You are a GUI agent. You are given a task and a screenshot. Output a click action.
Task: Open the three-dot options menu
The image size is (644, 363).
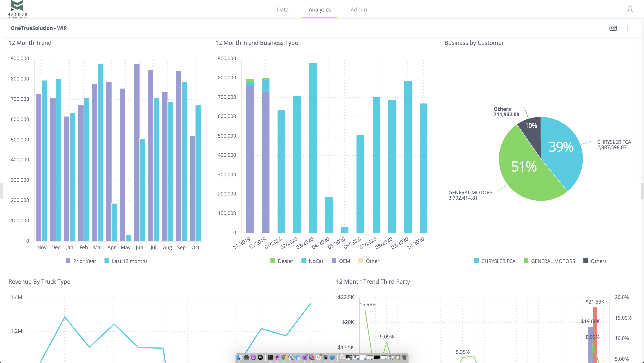[628, 28]
